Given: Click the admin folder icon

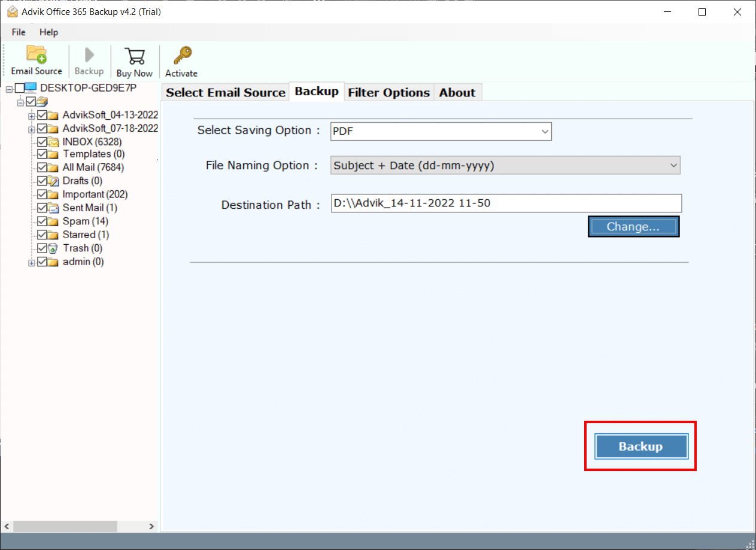Looking at the screenshot, I should pyautogui.click(x=53, y=262).
